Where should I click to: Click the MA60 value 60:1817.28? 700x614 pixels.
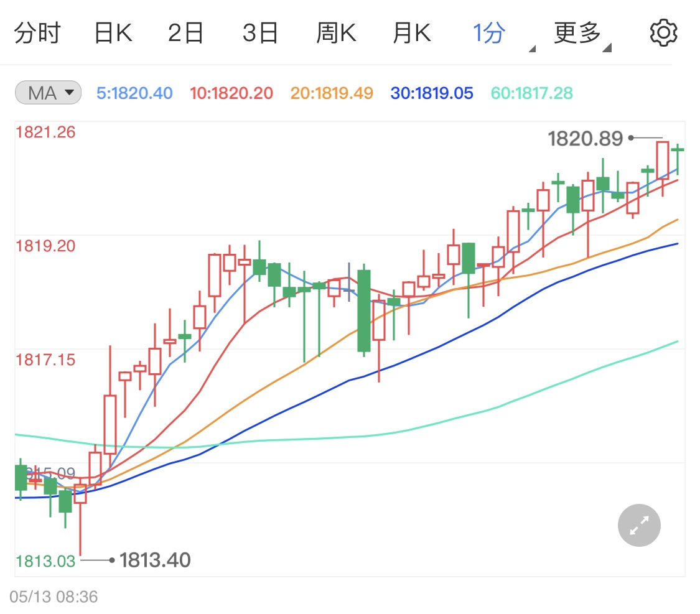(532, 93)
